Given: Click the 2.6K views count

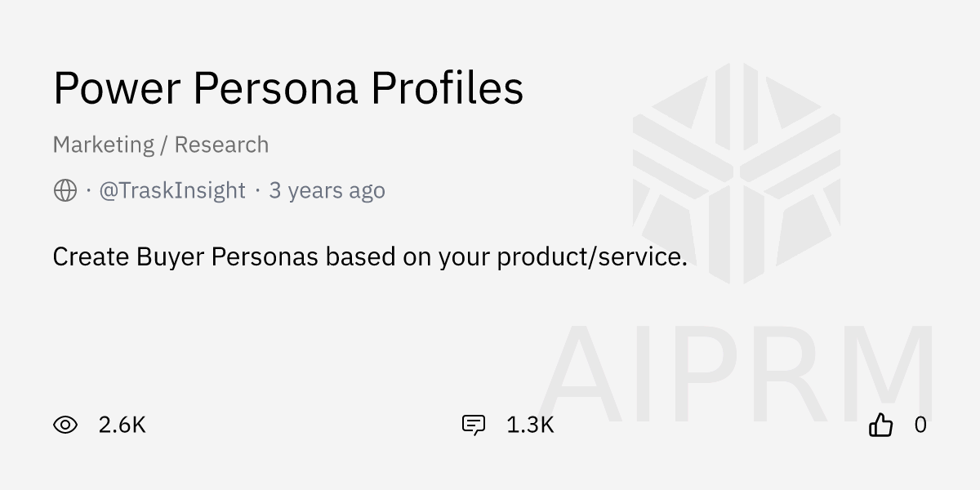Looking at the screenshot, I should tap(122, 425).
